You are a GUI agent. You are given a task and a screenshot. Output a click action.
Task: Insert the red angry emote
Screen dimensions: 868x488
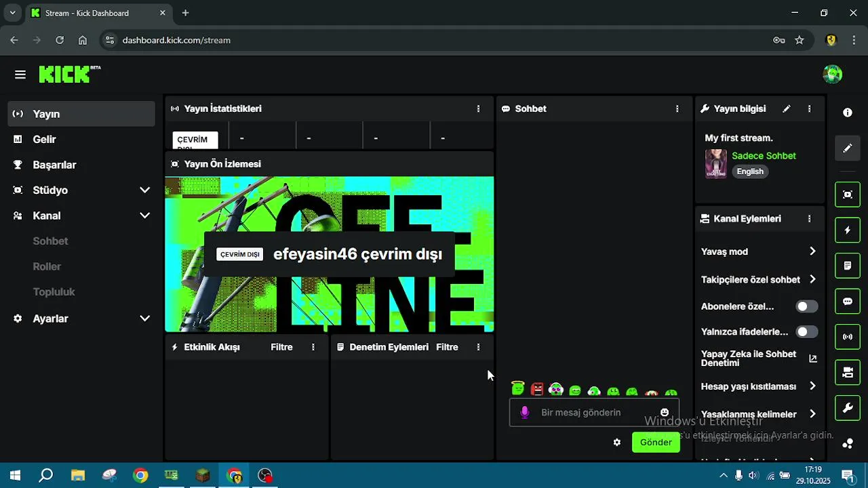click(537, 389)
